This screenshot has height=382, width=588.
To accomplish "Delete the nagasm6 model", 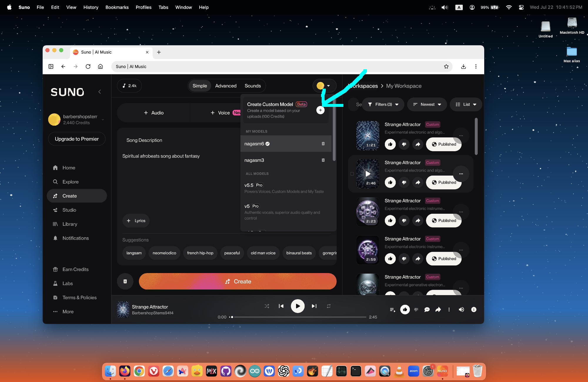I will coord(323,144).
